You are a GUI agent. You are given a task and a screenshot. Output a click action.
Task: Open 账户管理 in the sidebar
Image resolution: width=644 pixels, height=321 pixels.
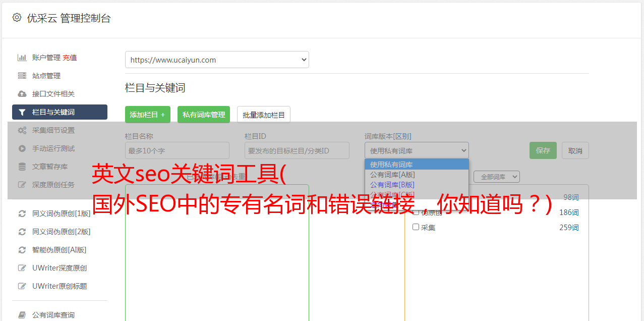click(46, 58)
